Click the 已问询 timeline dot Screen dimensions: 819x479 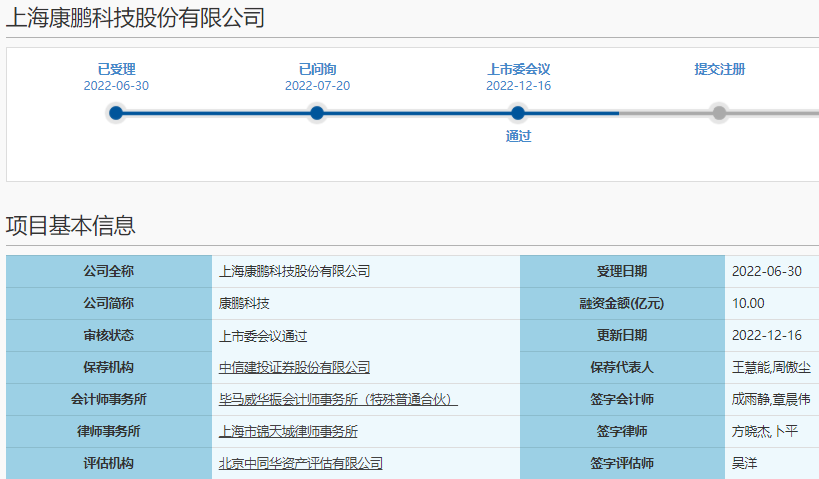click(x=317, y=113)
